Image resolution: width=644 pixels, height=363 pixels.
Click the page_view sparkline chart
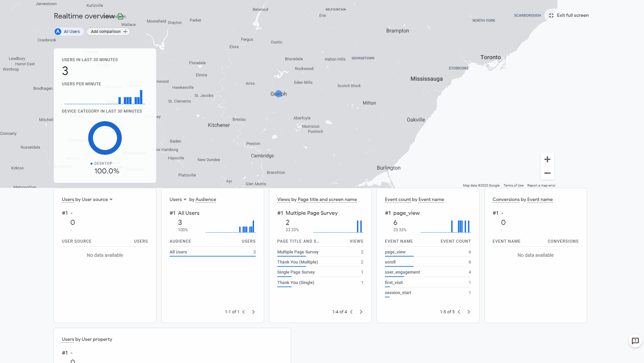pos(446,226)
